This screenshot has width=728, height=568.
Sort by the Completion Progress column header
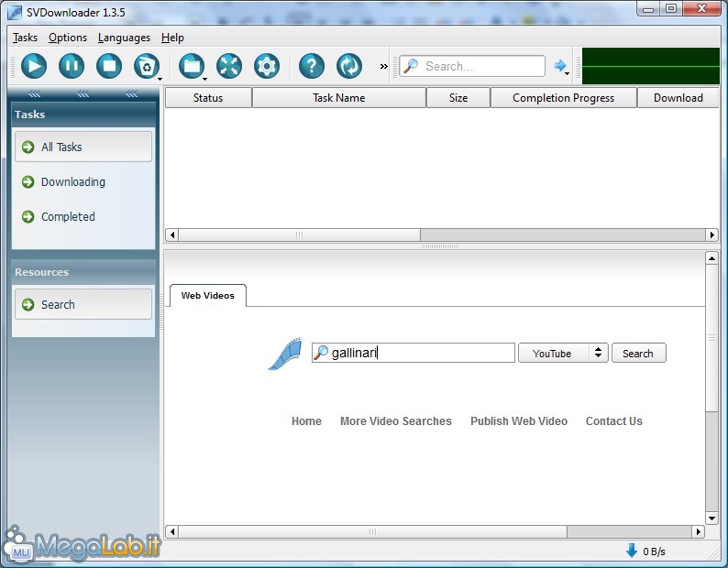pyautogui.click(x=564, y=98)
